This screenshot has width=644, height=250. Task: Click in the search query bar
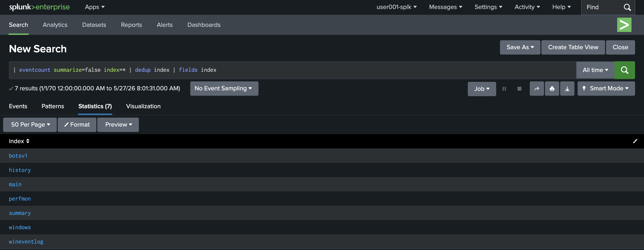292,70
